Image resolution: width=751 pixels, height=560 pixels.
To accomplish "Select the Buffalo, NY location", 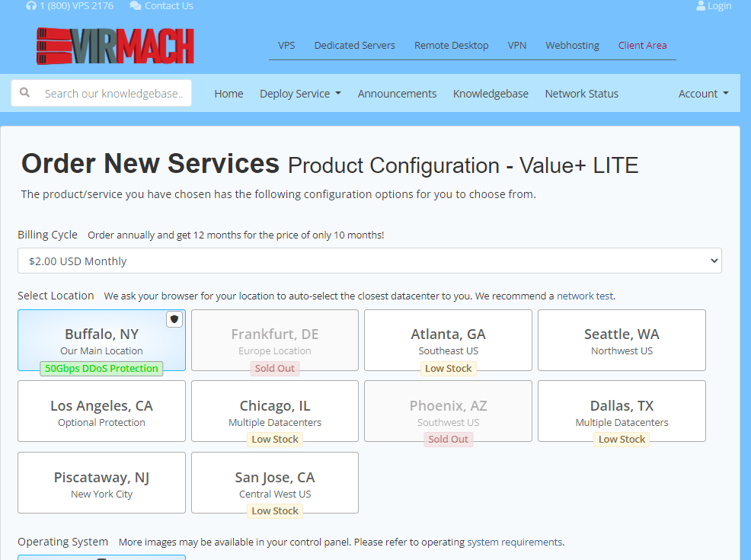I will [101, 340].
